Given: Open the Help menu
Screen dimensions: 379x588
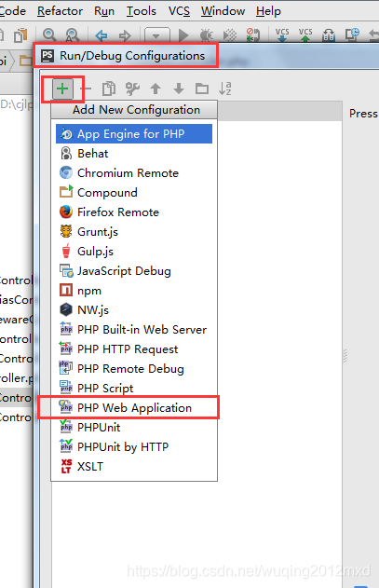Looking at the screenshot, I should 268,11.
